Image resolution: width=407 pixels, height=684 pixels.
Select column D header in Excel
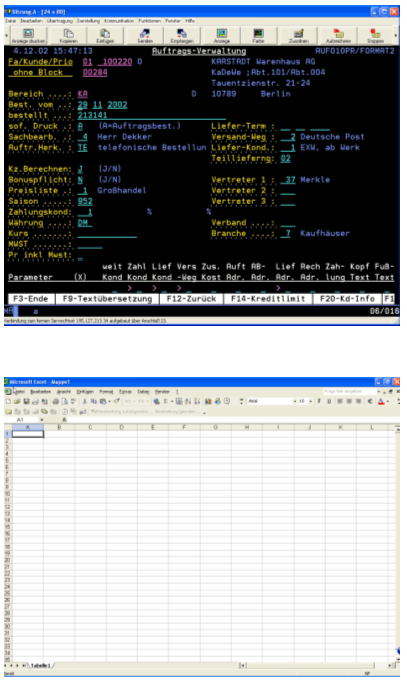pyautogui.click(x=121, y=428)
